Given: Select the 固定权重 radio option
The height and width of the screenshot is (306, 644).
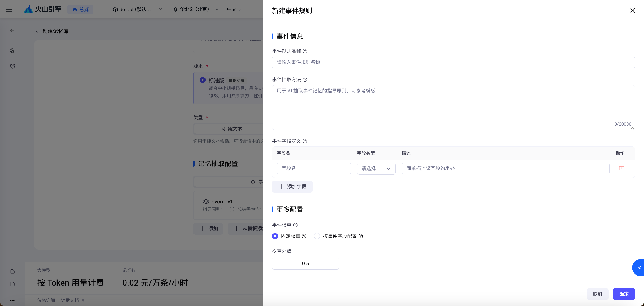Looking at the screenshot, I should pos(275,236).
